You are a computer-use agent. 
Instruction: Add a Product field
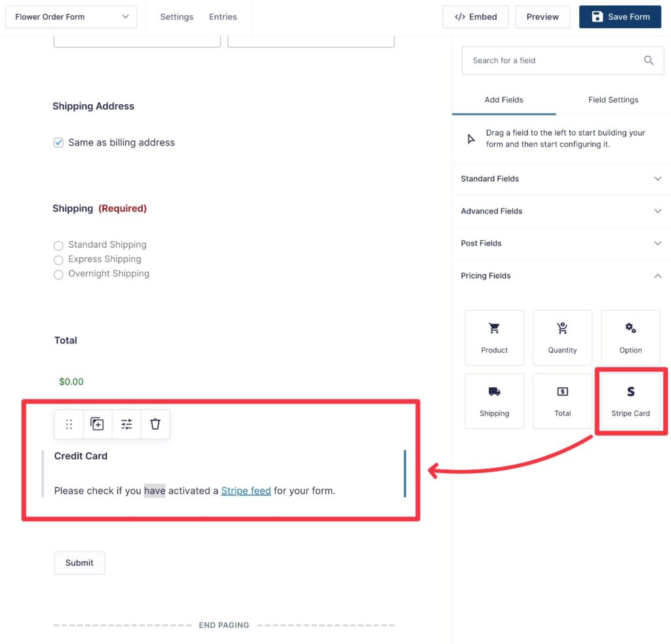[x=494, y=337]
